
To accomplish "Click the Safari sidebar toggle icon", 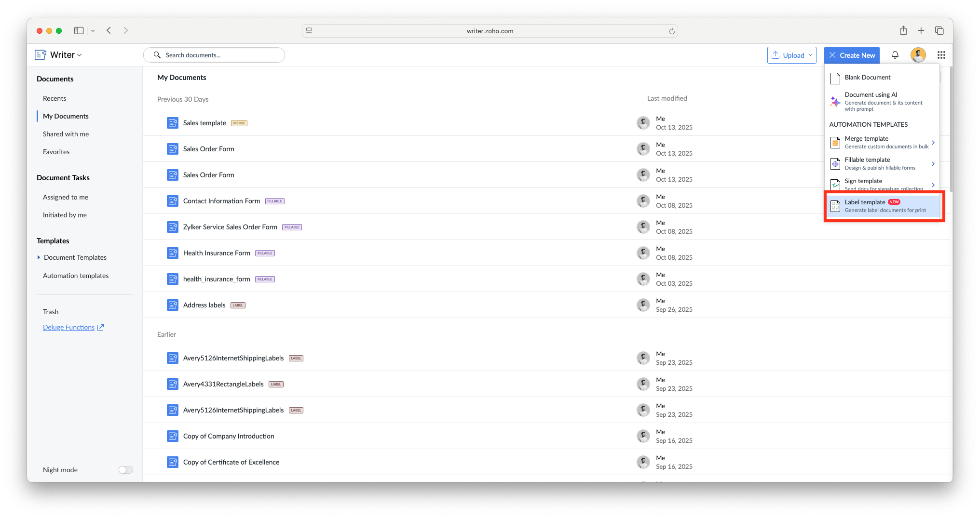I will point(79,30).
